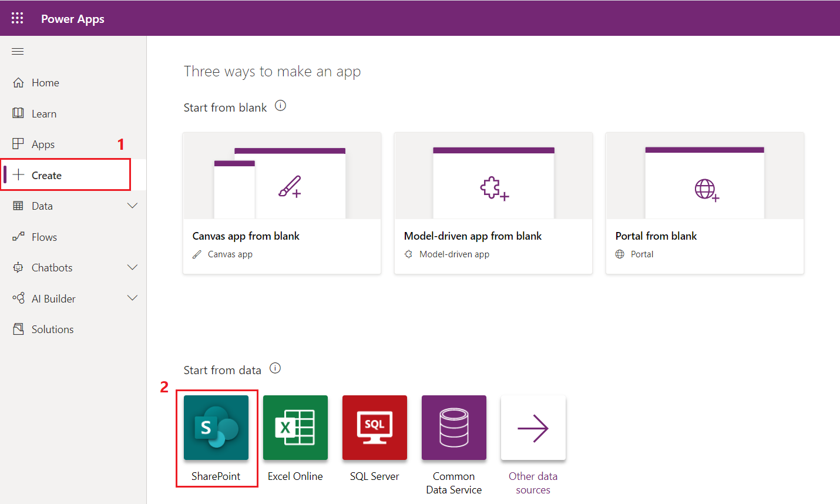Open Other data sources arrow tile
The image size is (840, 504).
pos(533,428)
